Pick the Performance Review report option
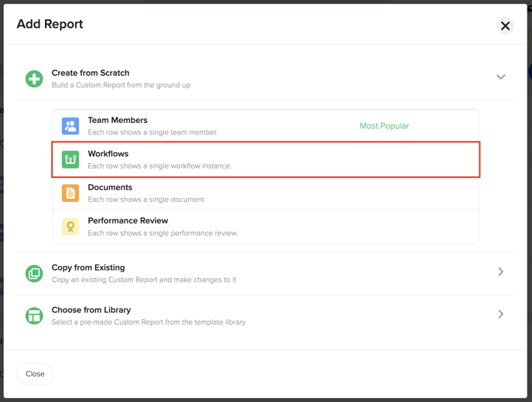The height and width of the screenshot is (402, 532). 266,227
